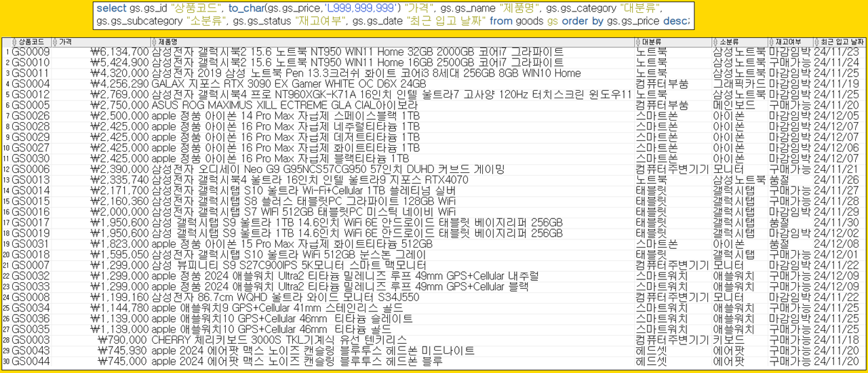Image resolution: width=868 pixels, height=373 pixels.
Task: Select product code cell GS0028
Action: point(31,126)
